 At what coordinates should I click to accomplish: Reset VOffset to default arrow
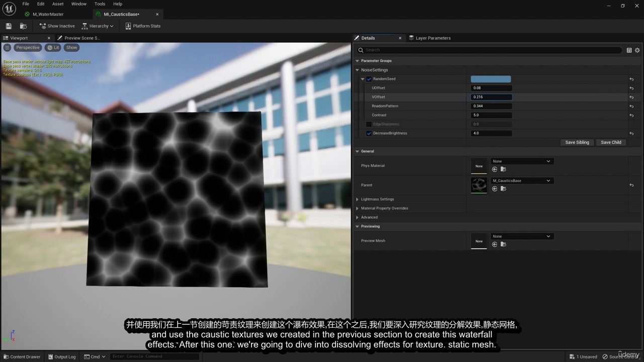pos(631,98)
